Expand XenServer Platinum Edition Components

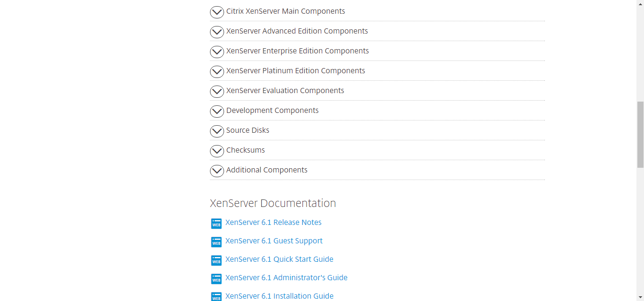click(377, 71)
